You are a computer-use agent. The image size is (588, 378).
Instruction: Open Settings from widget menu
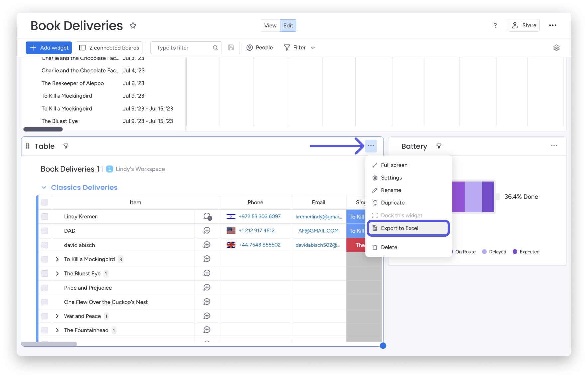pyautogui.click(x=409, y=178)
